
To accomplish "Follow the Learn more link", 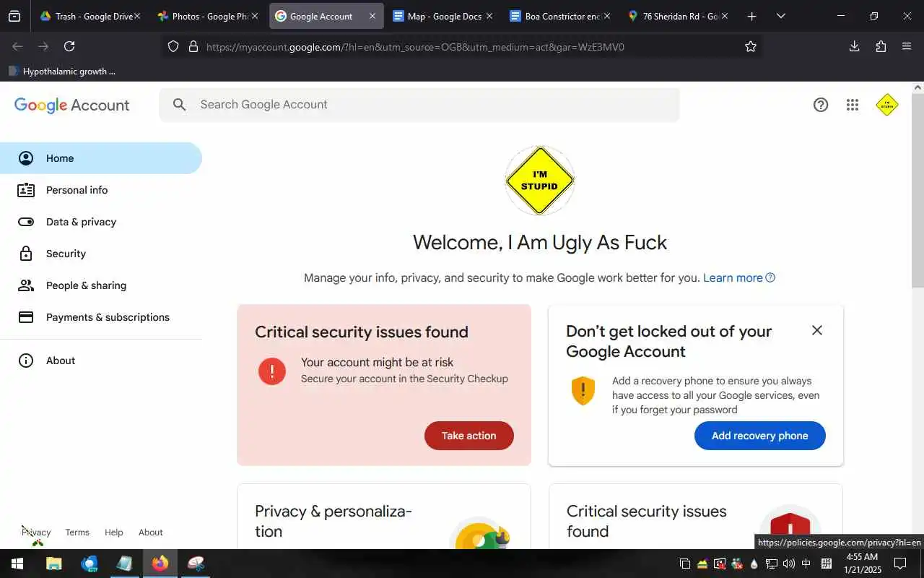I will [x=738, y=277].
